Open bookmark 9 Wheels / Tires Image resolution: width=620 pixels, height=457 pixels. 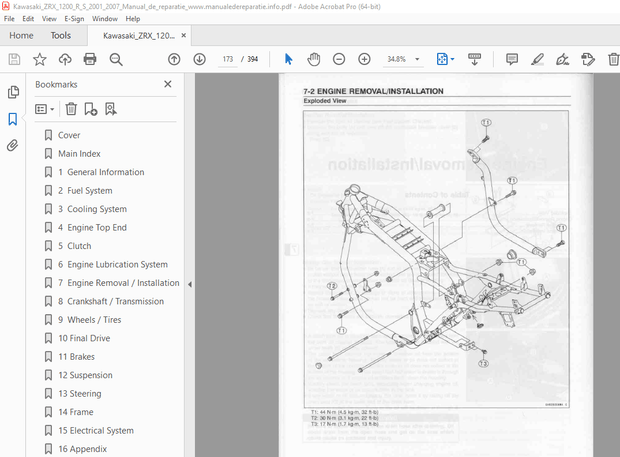click(89, 320)
